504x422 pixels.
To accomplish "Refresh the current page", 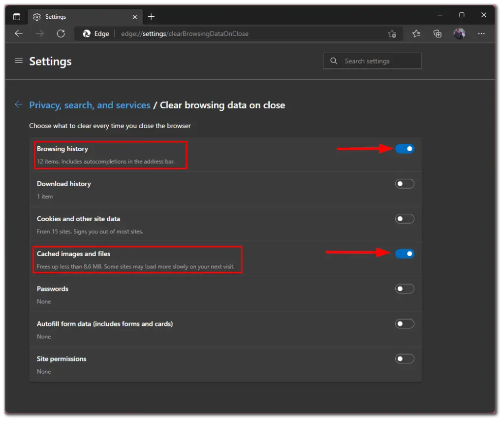I will [x=61, y=33].
